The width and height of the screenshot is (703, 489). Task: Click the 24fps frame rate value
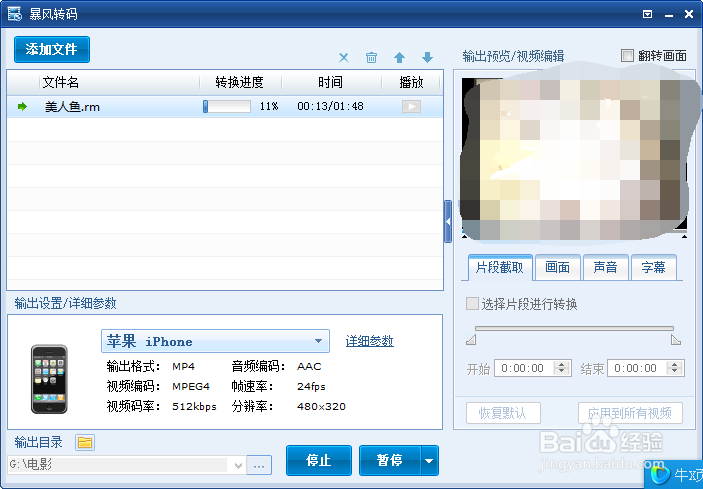[311, 386]
